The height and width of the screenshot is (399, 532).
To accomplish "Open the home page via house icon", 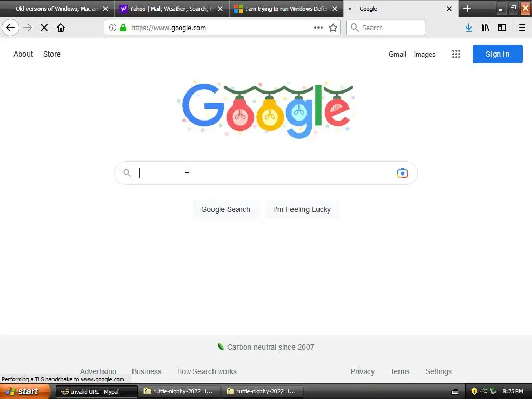I will [x=61, y=28].
